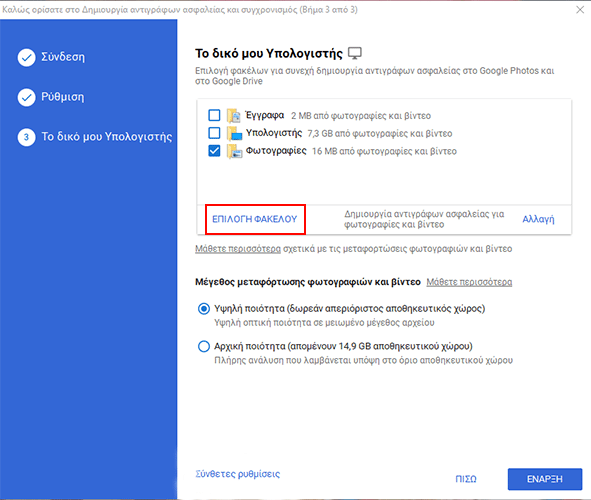Close the backup and sync dialog
Image resolution: width=591 pixels, height=500 pixels.
tap(580, 10)
